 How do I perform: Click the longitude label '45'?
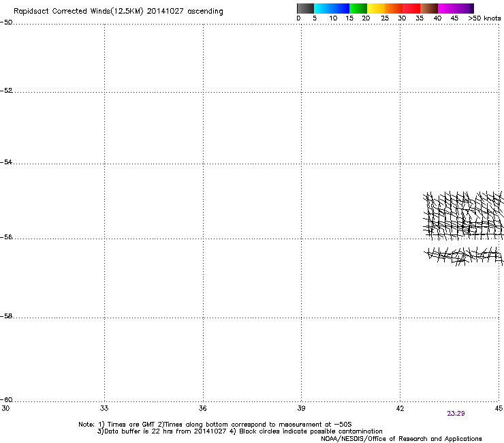(499, 408)
